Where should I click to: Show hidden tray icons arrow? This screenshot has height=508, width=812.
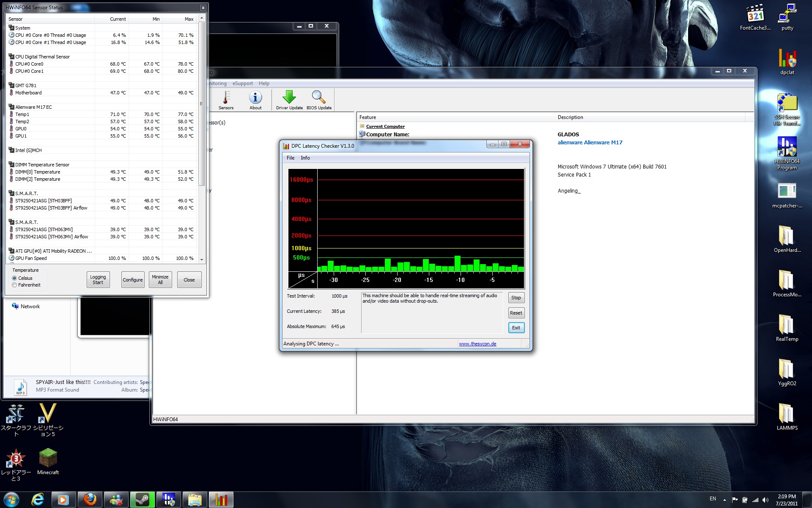click(x=725, y=500)
